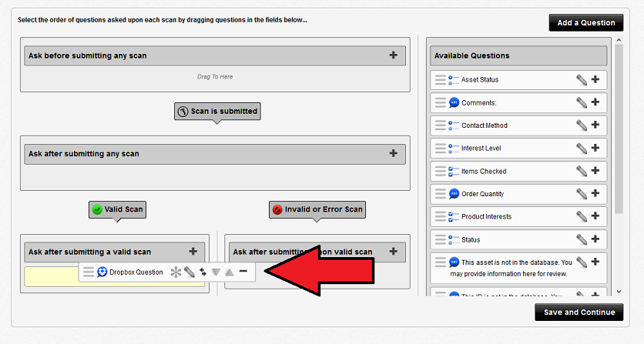644x344 pixels.
Task: Click the move-arrows icon on Dropbox Question
Action: coord(203,272)
